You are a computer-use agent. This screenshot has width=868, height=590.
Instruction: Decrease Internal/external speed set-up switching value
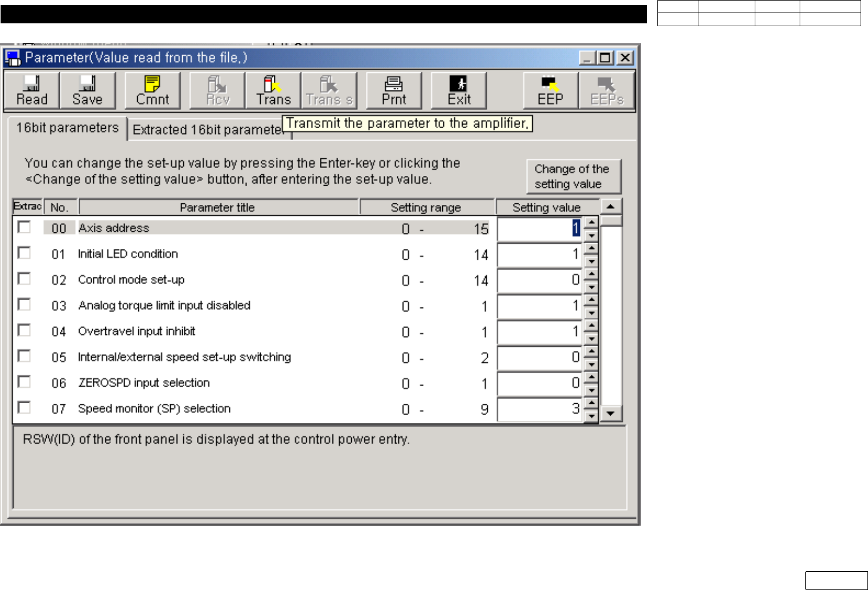(591, 364)
